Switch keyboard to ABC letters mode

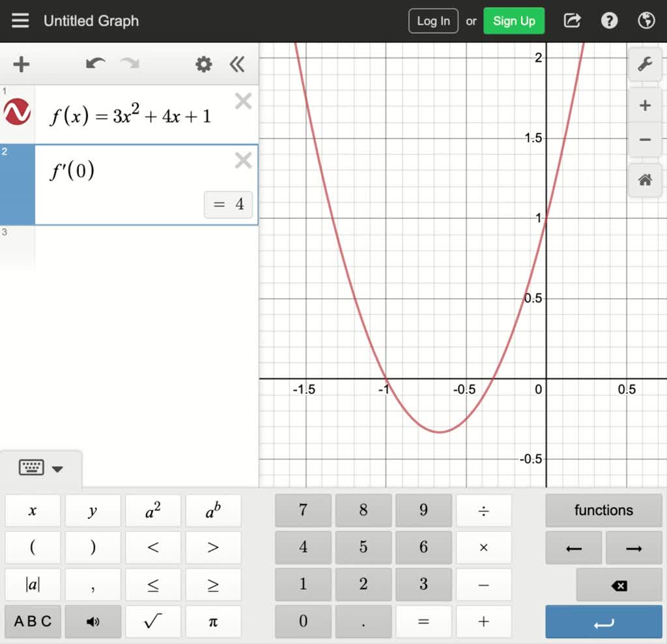point(33,621)
